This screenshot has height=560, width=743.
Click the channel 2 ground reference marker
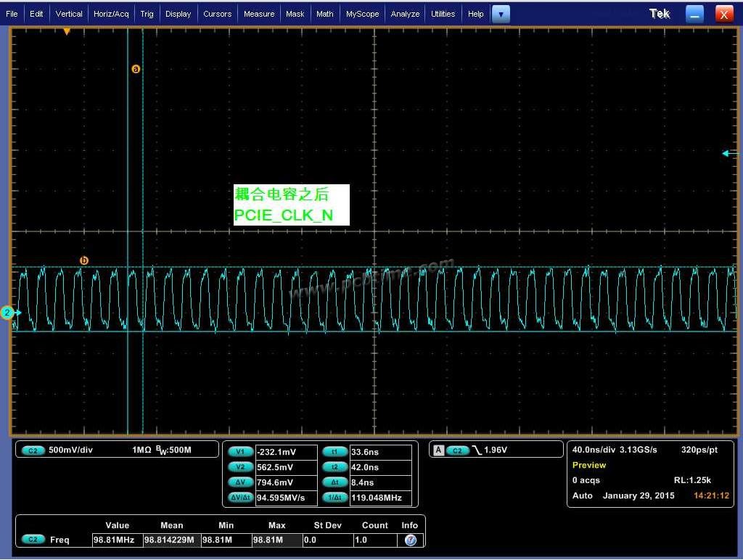[9, 313]
